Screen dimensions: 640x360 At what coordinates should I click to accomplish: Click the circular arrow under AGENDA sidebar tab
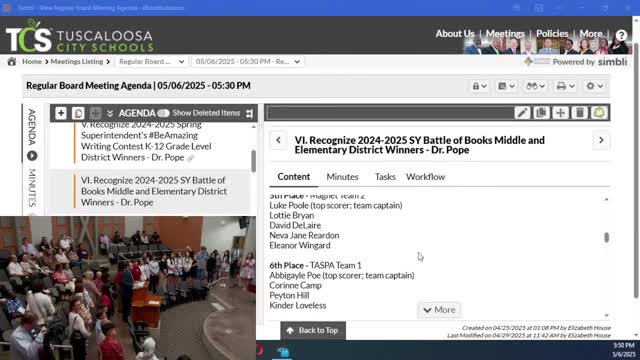tap(32, 156)
